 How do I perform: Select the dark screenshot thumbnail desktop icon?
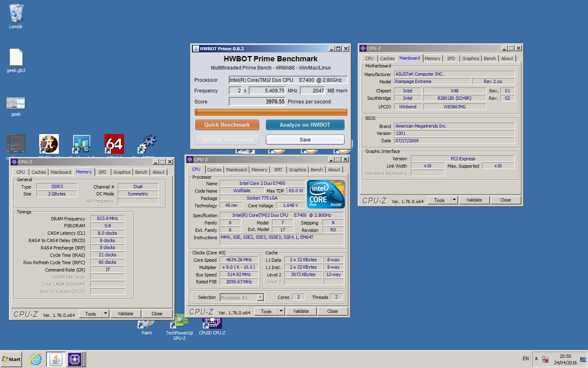pyautogui.click(x=16, y=144)
